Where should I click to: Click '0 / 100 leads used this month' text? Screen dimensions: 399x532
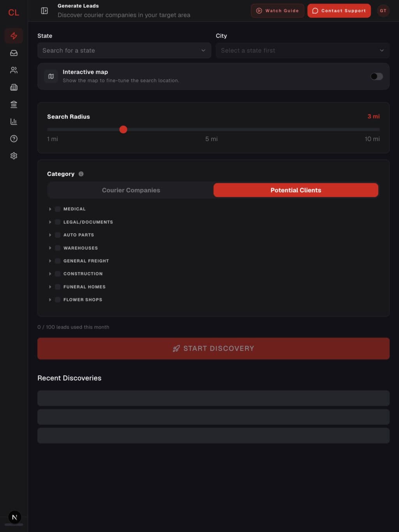click(x=73, y=327)
